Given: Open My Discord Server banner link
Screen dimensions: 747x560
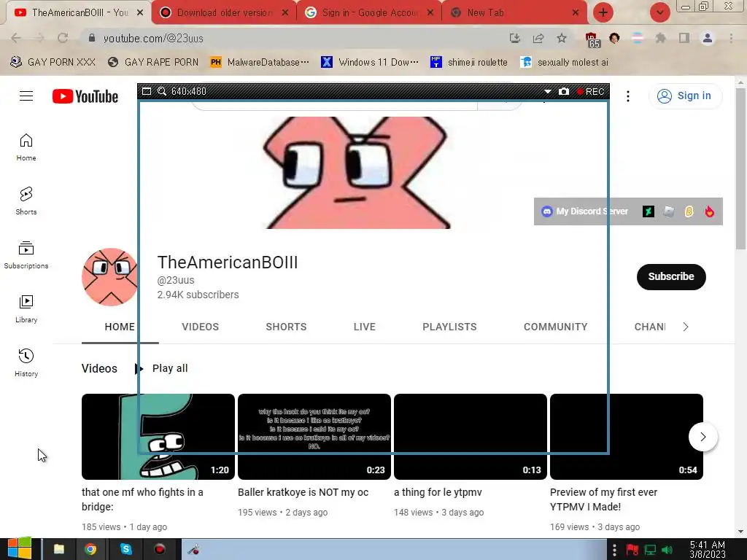Looking at the screenshot, I should (585, 211).
